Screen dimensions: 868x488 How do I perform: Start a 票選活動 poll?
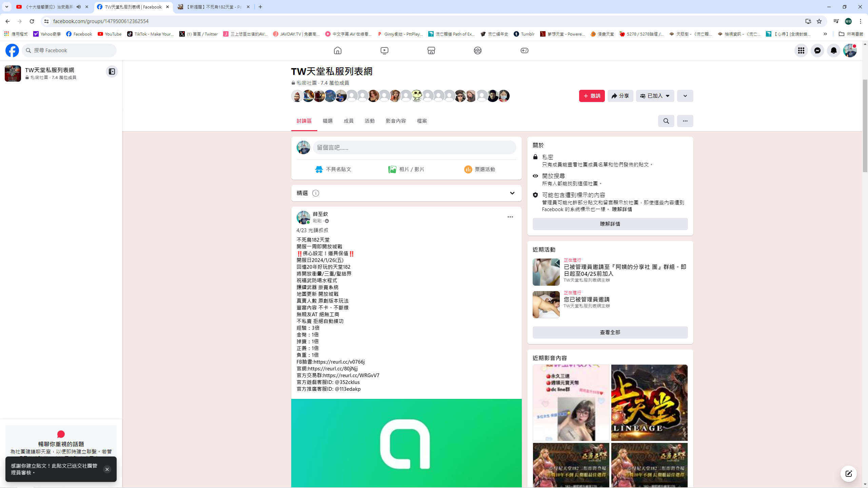[479, 169]
